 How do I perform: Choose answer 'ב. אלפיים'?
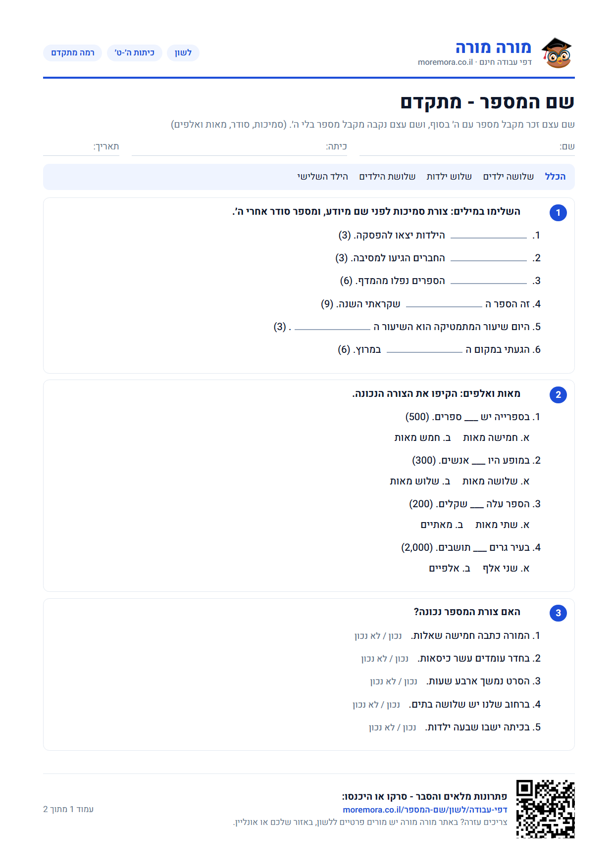coord(450,569)
